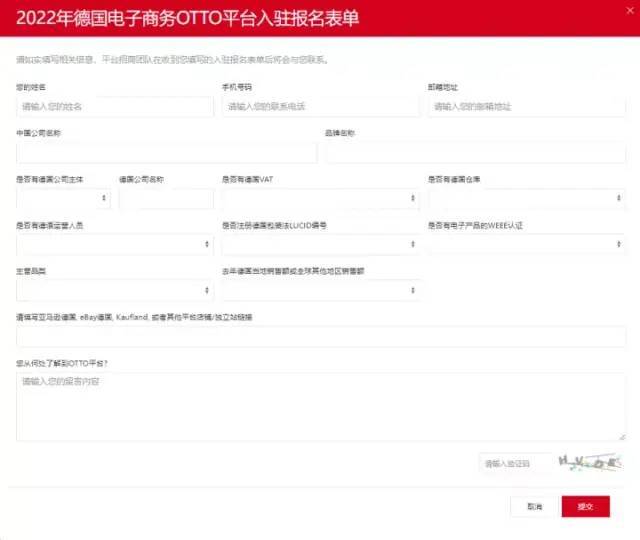Viewport: 640px width, 540px height.
Task: Open the 是否有德国公司主体 dropdown
Action: pyautogui.click(x=63, y=199)
